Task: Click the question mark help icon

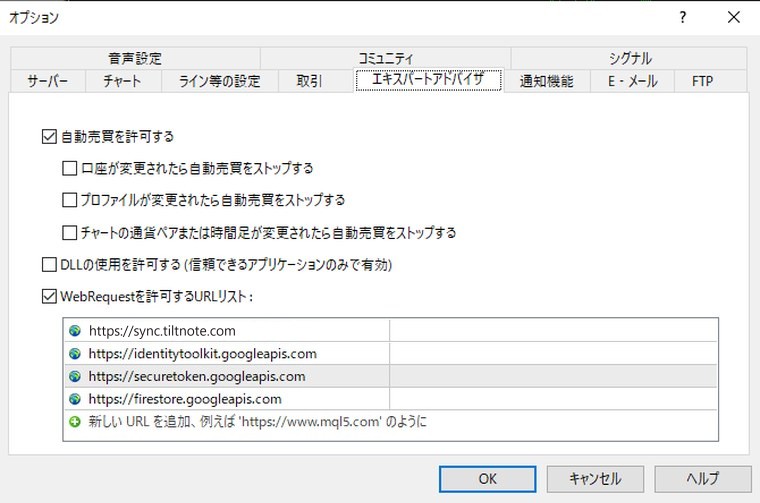Action: click(682, 17)
